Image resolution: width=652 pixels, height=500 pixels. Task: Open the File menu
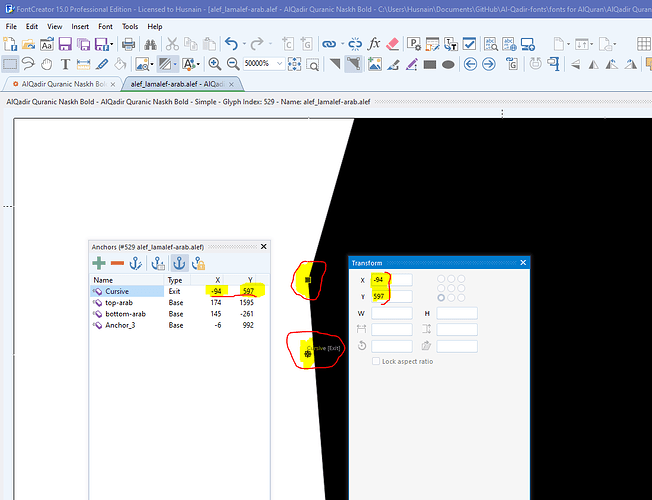tap(11, 27)
